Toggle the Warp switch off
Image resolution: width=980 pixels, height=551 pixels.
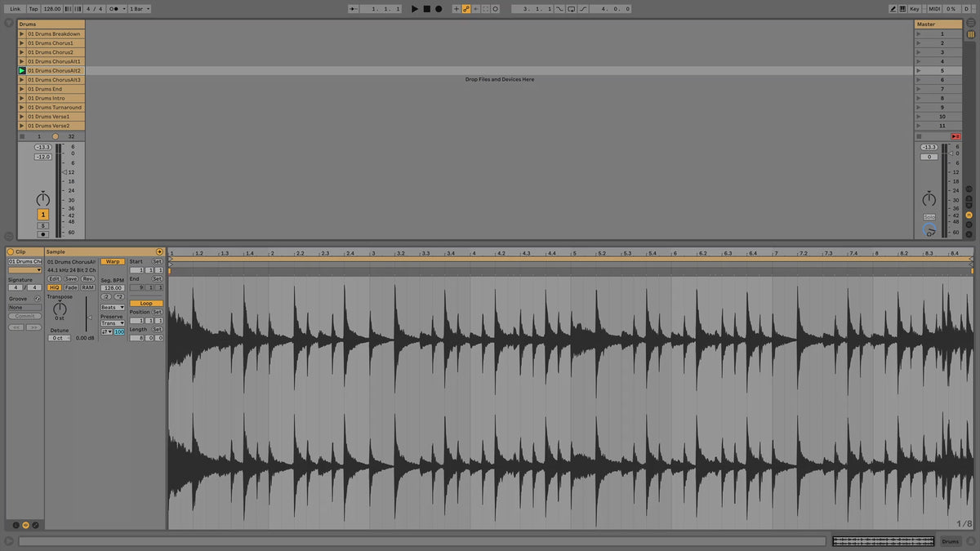[112, 261]
